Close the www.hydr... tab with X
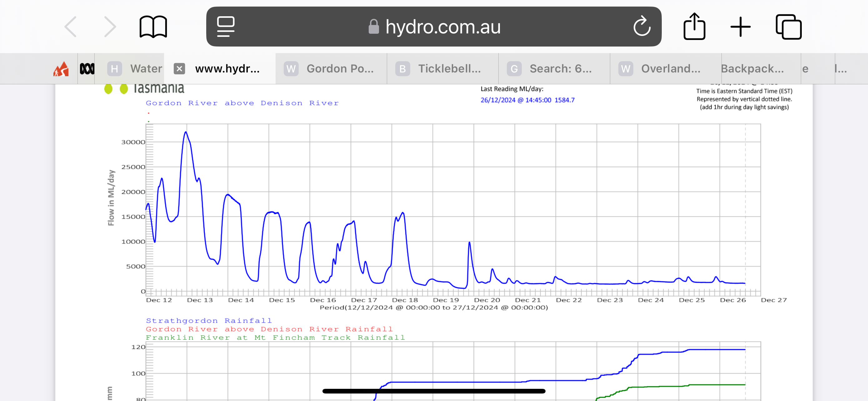Image resolution: width=868 pixels, height=401 pixels. (x=179, y=69)
